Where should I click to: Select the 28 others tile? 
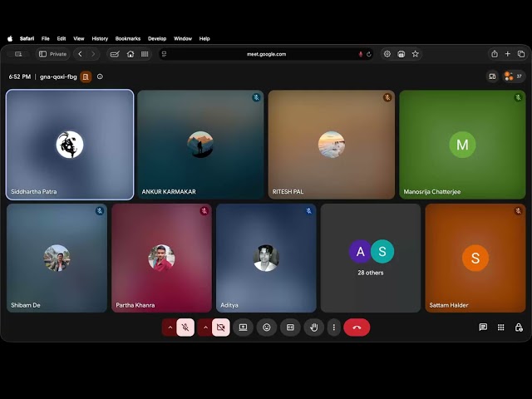pos(371,258)
